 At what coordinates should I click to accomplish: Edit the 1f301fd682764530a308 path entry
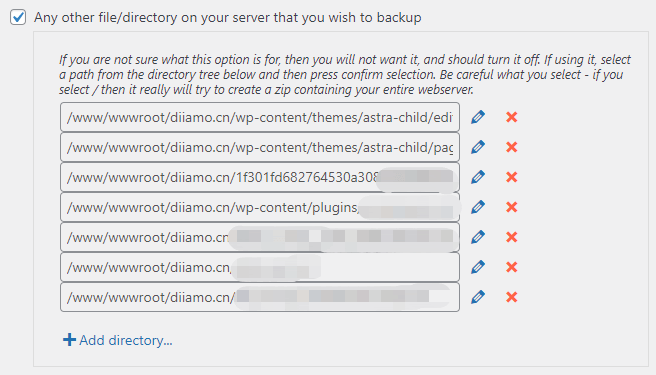[478, 177]
